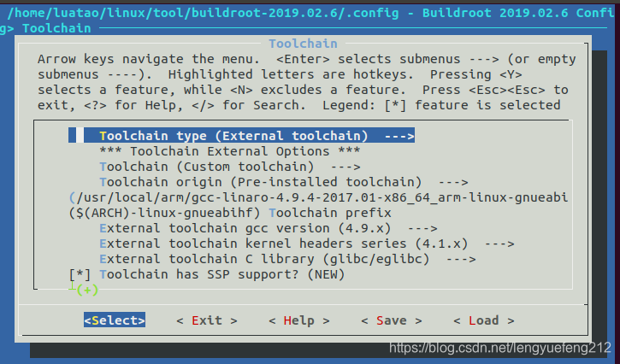Edit the /usr/local/arm/gcc-linaro toolchain path entry

[x=319, y=197]
